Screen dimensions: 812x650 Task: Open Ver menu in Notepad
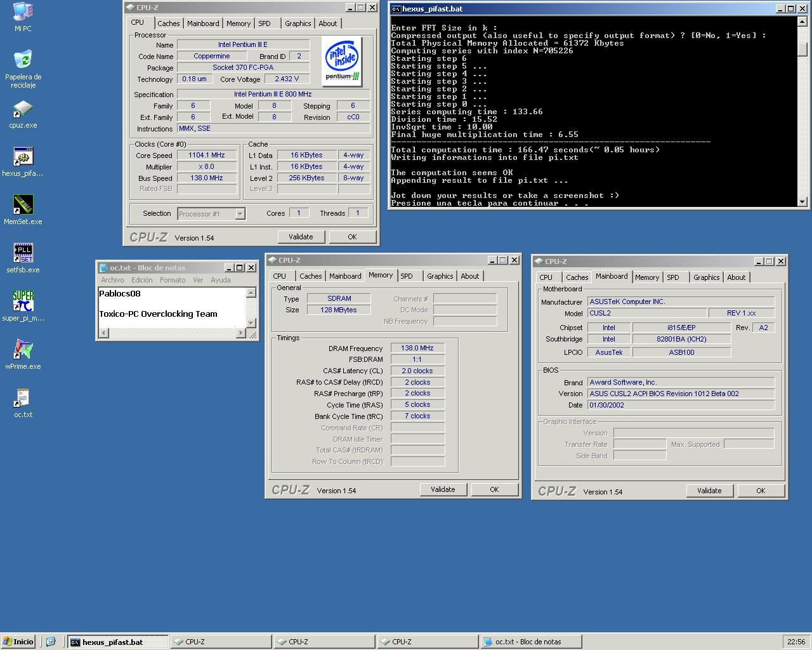coord(198,280)
